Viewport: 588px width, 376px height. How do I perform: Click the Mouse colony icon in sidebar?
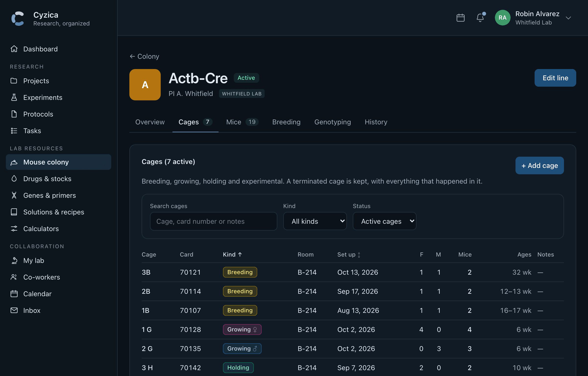(x=14, y=162)
